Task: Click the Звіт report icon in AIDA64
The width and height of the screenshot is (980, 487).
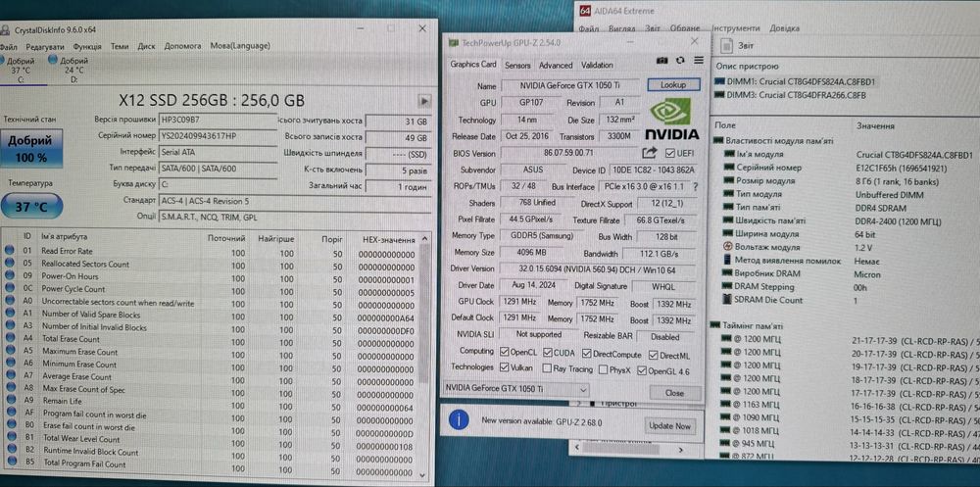Action: [x=726, y=46]
